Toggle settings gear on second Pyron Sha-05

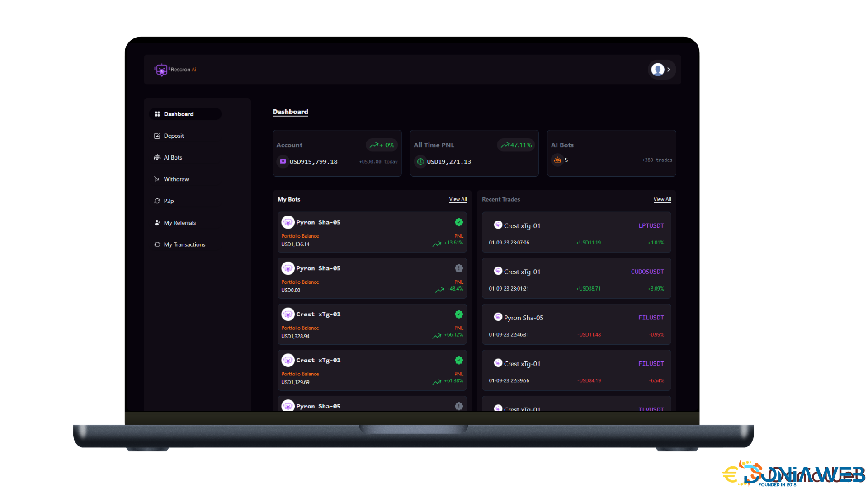coord(459,267)
